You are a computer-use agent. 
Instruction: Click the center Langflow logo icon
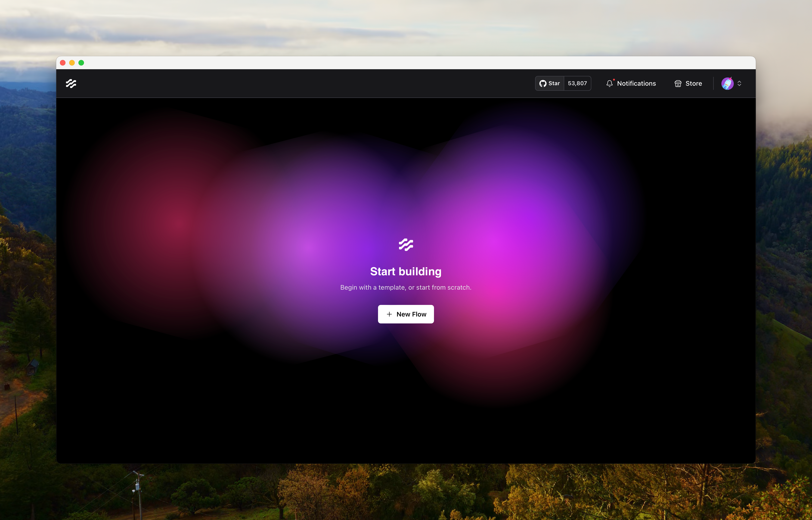(x=406, y=244)
